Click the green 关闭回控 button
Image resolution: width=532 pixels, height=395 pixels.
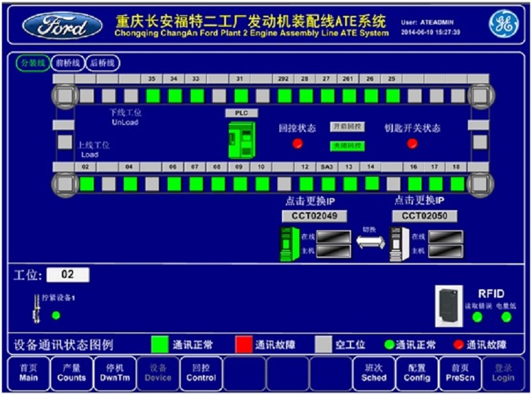pyautogui.click(x=347, y=146)
